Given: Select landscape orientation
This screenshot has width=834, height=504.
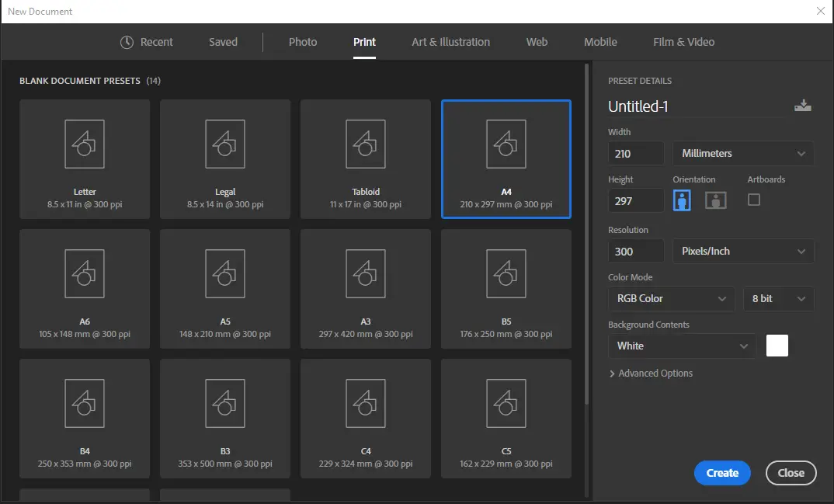Looking at the screenshot, I should coord(715,200).
